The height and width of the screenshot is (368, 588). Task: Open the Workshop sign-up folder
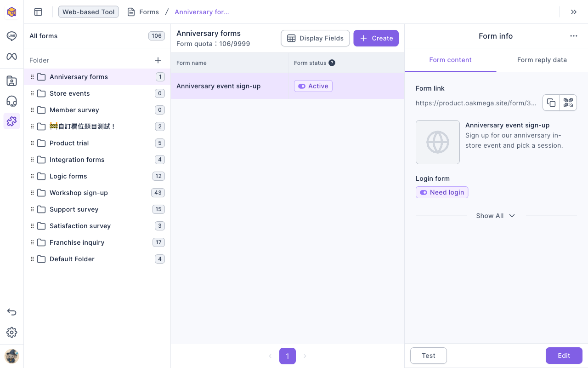(x=97, y=193)
